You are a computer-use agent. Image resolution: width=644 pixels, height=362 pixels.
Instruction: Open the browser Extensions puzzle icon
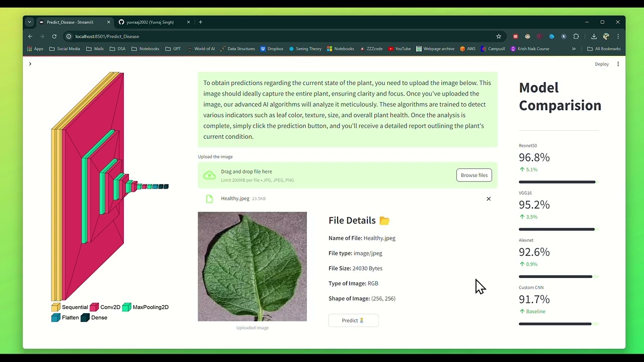(x=576, y=36)
